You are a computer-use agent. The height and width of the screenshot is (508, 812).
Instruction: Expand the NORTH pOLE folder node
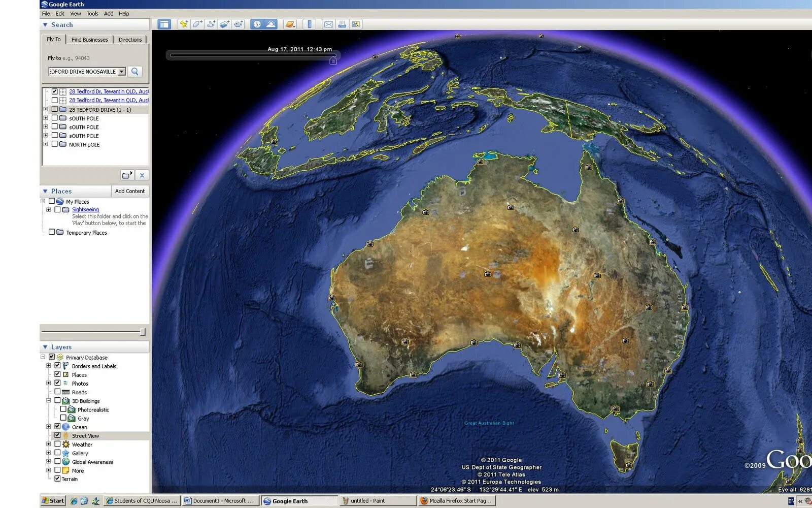[x=46, y=144]
